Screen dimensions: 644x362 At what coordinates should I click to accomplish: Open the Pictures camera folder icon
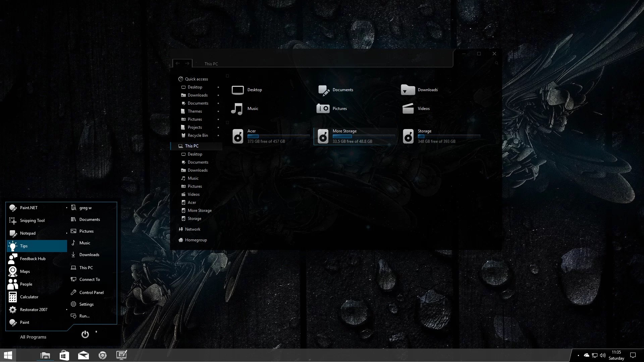(323, 108)
